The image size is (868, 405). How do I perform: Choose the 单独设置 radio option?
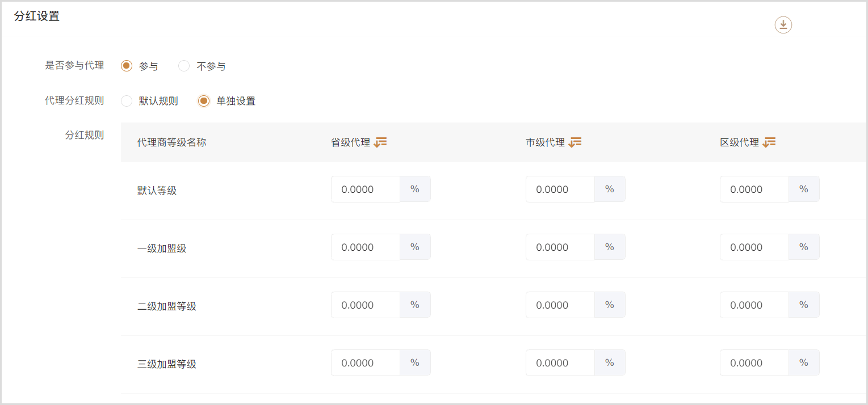pos(204,102)
